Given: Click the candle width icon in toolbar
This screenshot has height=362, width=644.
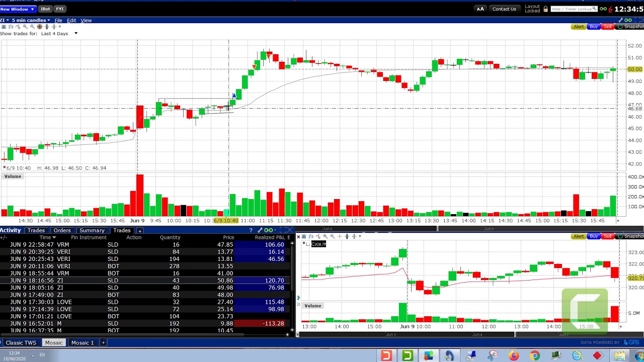Looking at the screenshot, I should [47, 27].
